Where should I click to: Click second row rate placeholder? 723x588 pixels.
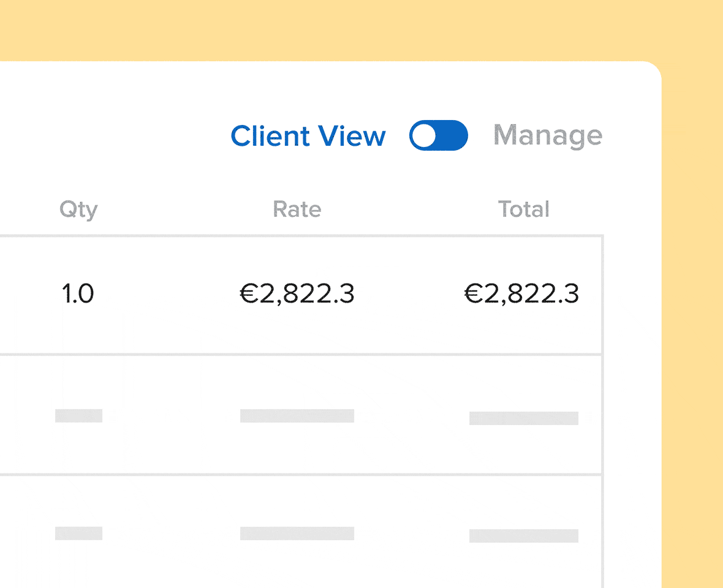pos(297,416)
